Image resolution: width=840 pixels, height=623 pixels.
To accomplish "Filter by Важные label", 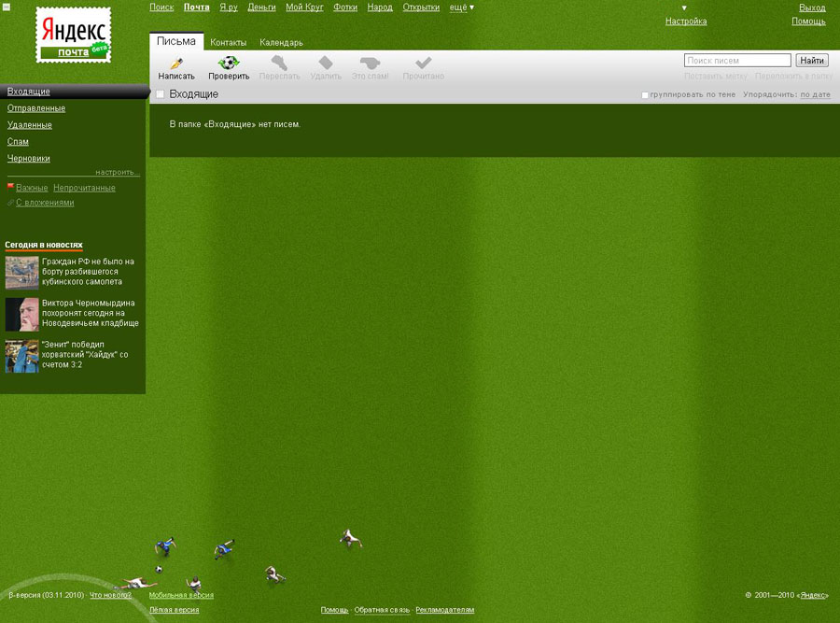I will click(32, 188).
